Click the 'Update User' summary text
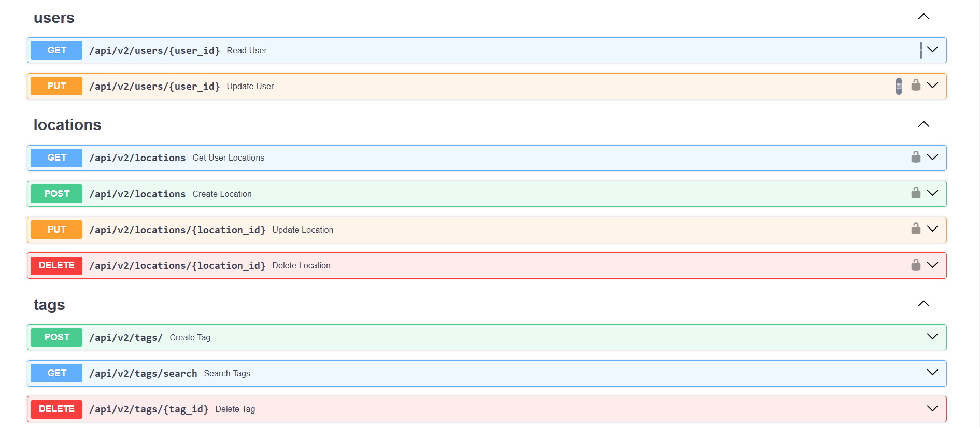Image resolution: width=980 pixels, height=427 pixels. click(x=250, y=87)
